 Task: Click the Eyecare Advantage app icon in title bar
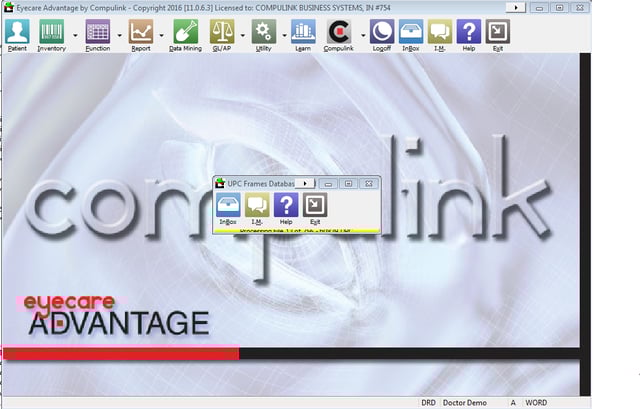click(9, 7)
